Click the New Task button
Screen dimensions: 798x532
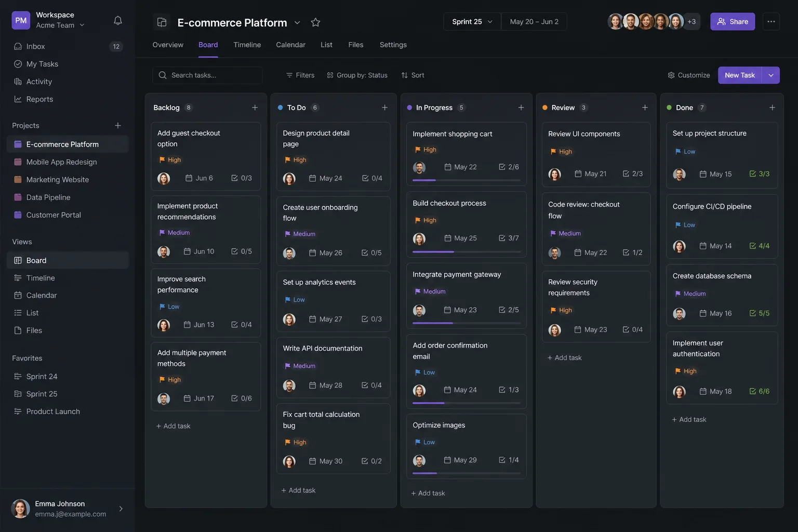740,75
